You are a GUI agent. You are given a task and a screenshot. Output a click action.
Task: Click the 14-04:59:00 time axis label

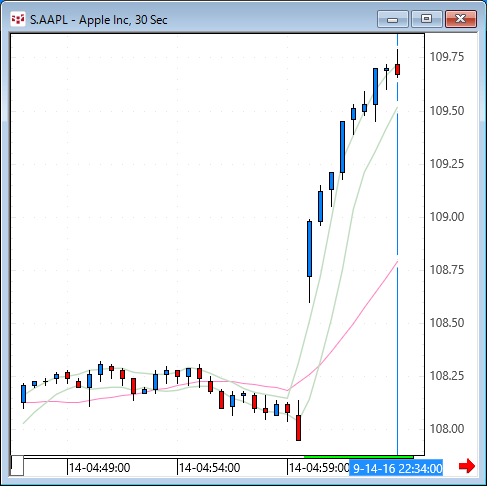(319, 468)
